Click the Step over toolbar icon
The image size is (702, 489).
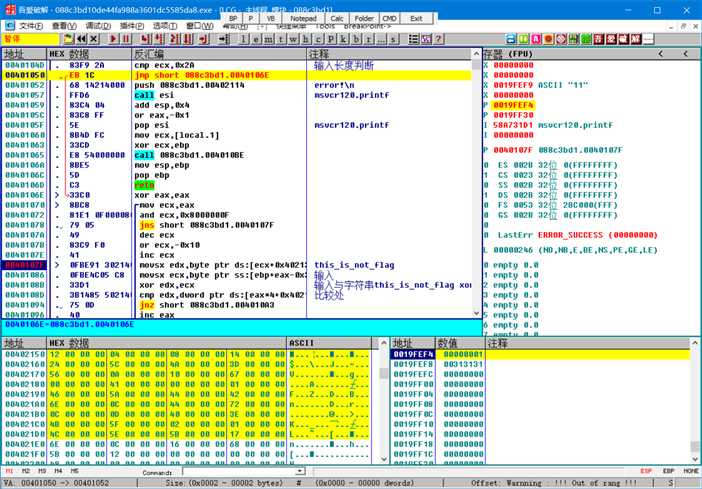coord(159,39)
